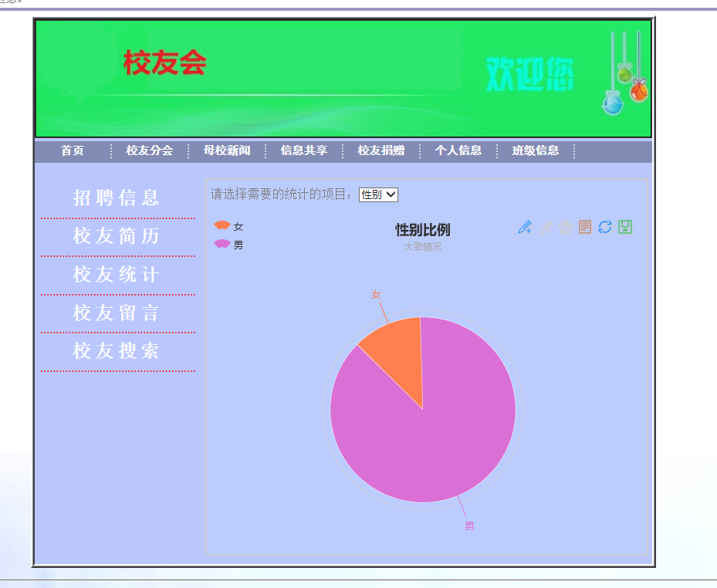The image size is (717, 588).
Task: Select the line-drawing pencil tool on chart toolbar
Action: pos(525,227)
